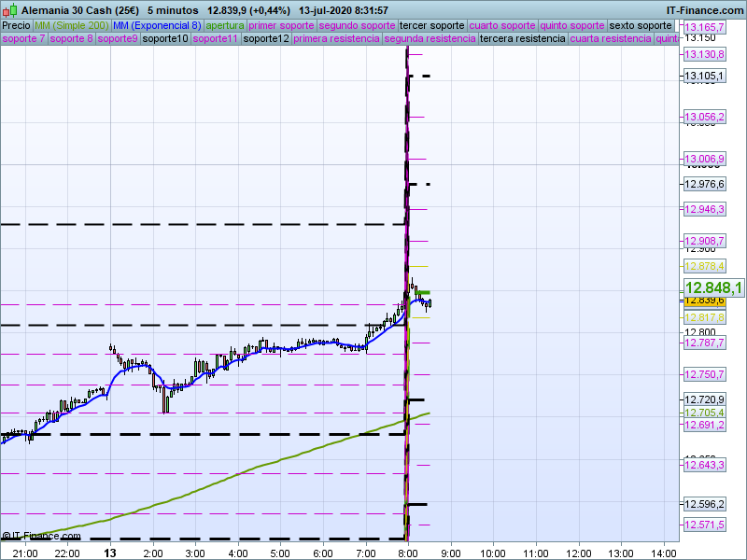
Task: Select the Precio indicator label
Action: coord(16,26)
